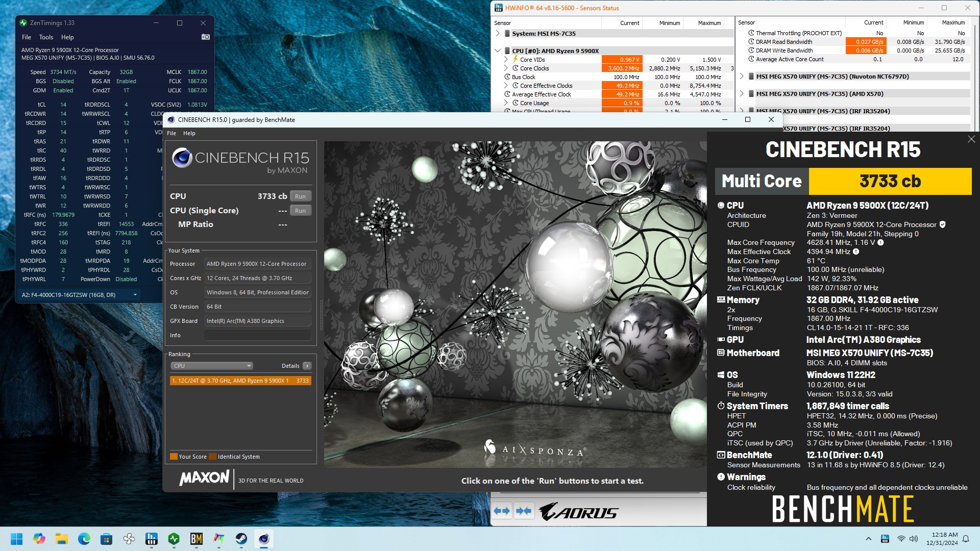Screen dimensions: 980x551
Task: Click the System Timers stopwatch icon
Action: pyautogui.click(x=721, y=406)
